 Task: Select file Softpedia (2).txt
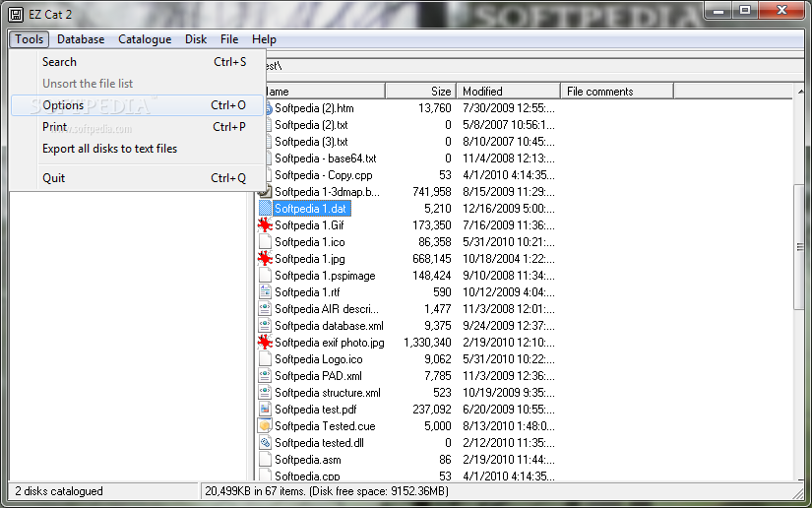tap(311, 125)
